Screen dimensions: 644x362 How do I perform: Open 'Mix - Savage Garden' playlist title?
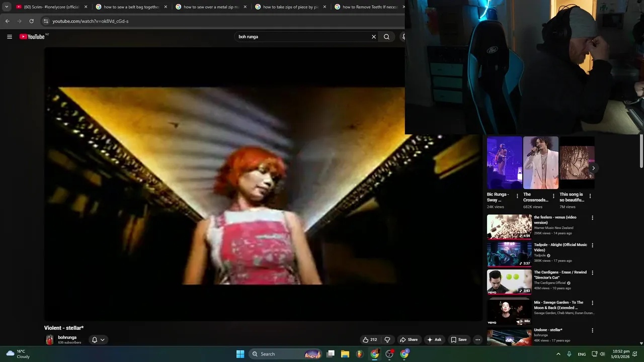pyautogui.click(x=558, y=305)
